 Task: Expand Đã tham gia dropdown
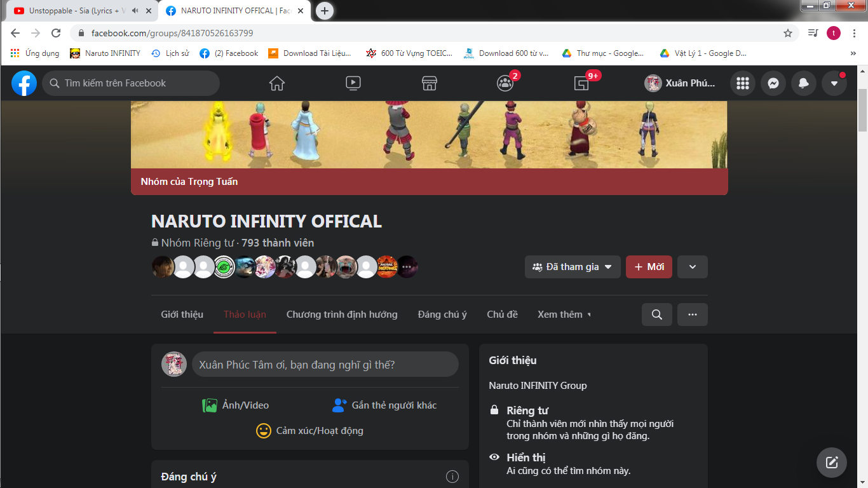tap(573, 267)
